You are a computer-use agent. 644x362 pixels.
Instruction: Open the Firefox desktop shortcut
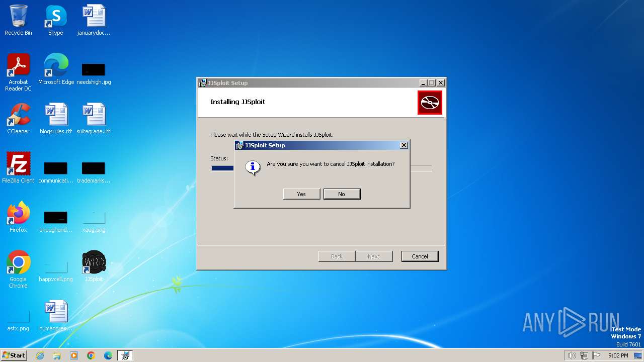(x=18, y=217)
